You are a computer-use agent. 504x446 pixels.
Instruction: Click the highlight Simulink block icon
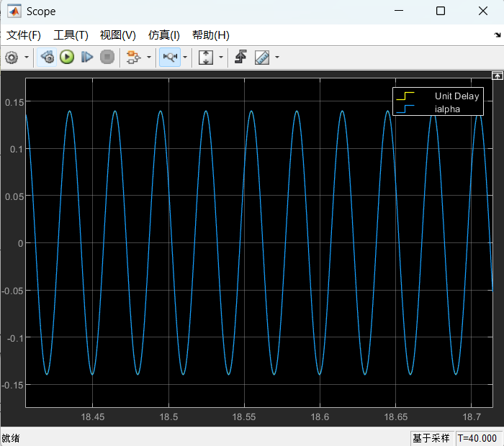click(133, 57)
